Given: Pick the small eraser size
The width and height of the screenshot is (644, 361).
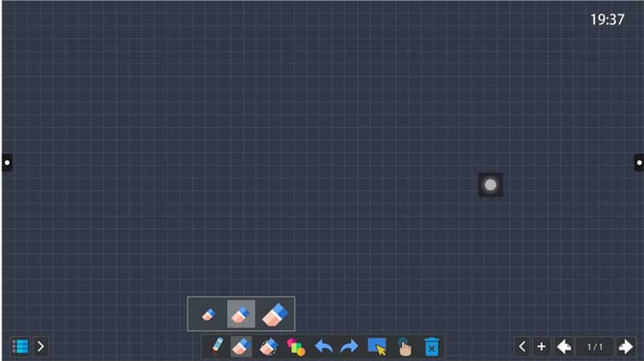Looking at the screenshot, I should tap(208, 314).
